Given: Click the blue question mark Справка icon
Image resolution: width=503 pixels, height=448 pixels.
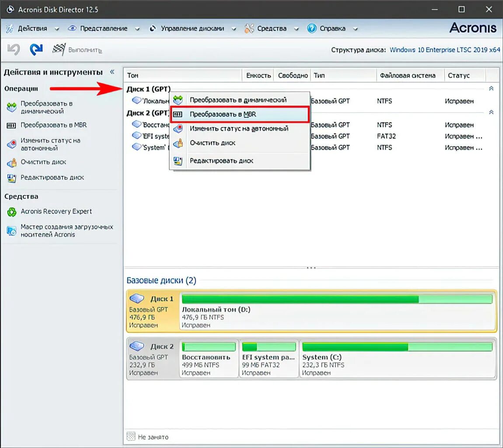Looking at the screenshot, I should pyautogui.click(x=312, y=28).
